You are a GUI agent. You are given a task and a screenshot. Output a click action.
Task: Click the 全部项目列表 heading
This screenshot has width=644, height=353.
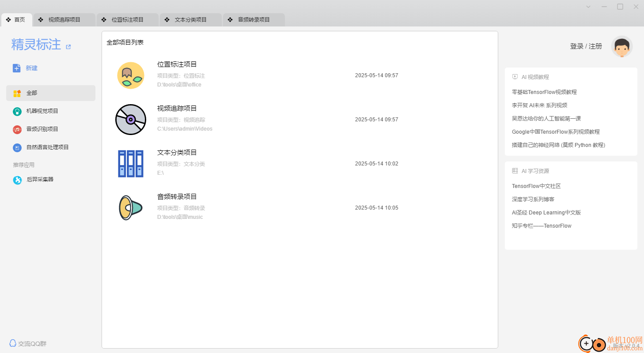click(125, 42)
